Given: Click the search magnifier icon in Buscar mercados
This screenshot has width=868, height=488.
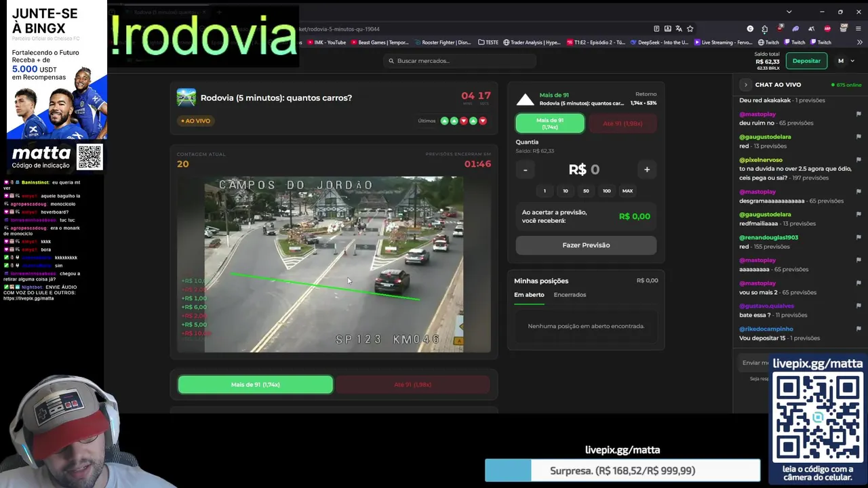Looking at the screenshot, I should 391,61.
